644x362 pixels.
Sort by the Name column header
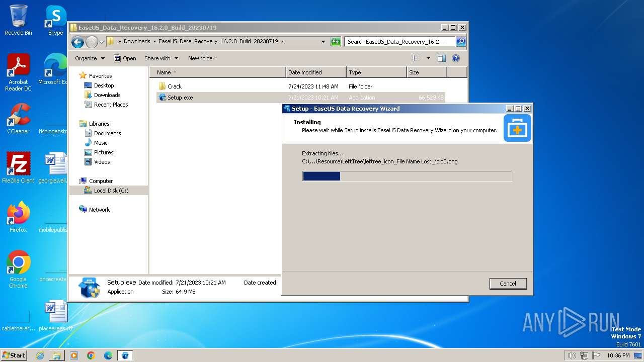click(x=217, y=72)
